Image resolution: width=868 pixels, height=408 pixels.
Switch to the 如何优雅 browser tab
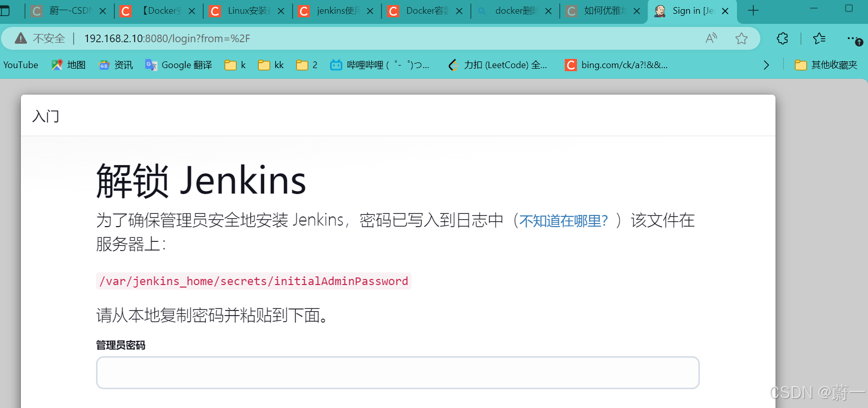603,11
